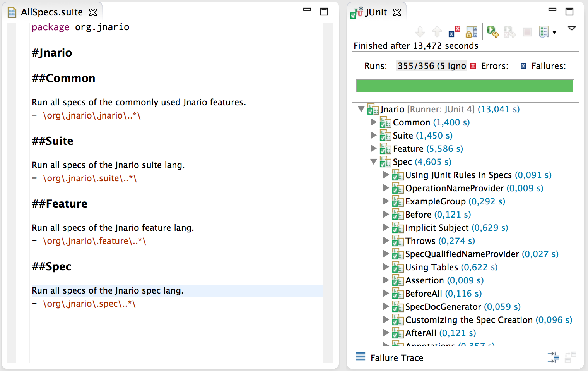Select Using Tables (0,622 s) row
This screenshot has height=371, width=588.
tap(451, 267)
